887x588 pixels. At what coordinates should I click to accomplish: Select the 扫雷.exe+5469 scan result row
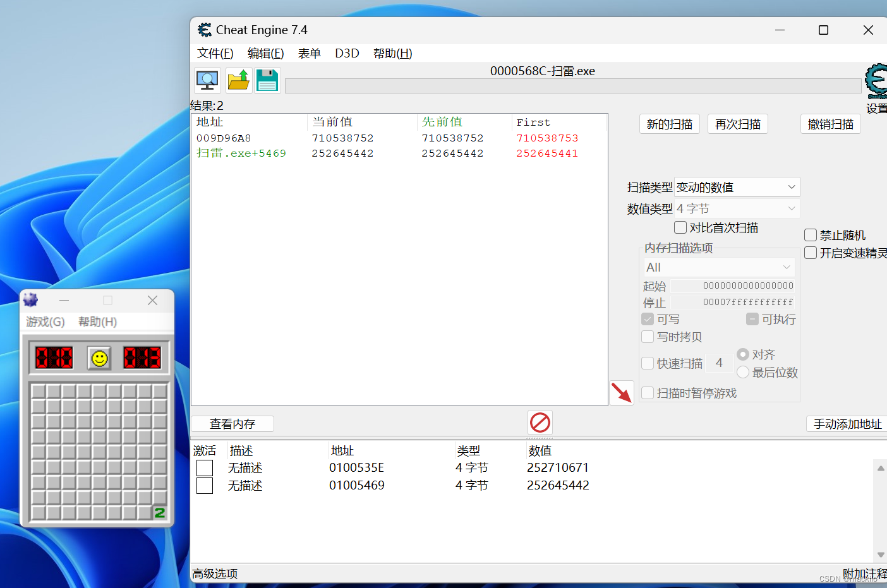coord(399,153)
